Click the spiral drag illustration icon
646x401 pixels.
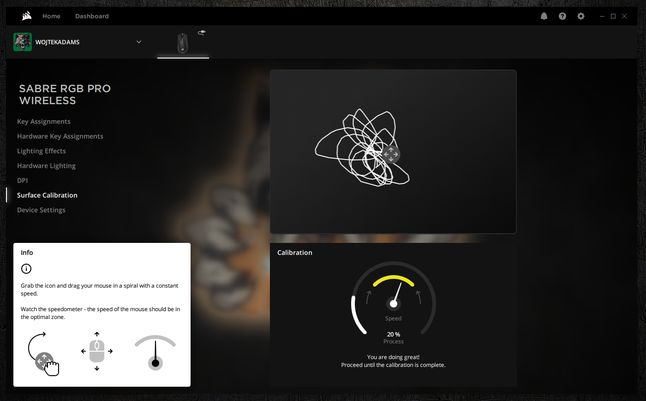43,354
